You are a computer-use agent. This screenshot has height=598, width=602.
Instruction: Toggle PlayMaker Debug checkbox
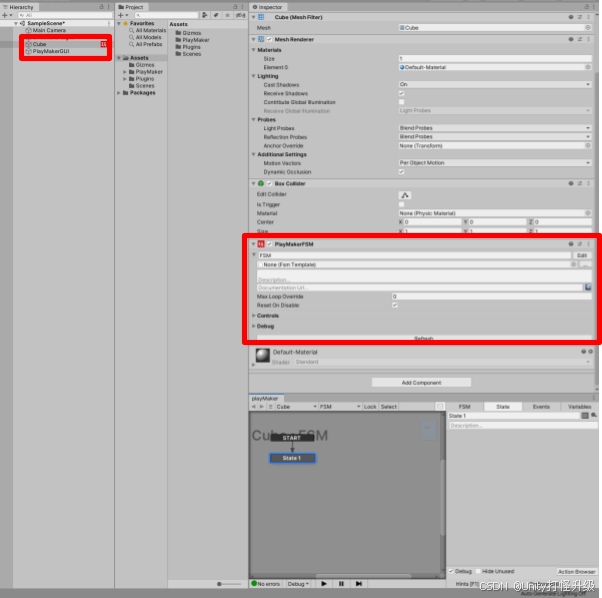coord(451,571)
